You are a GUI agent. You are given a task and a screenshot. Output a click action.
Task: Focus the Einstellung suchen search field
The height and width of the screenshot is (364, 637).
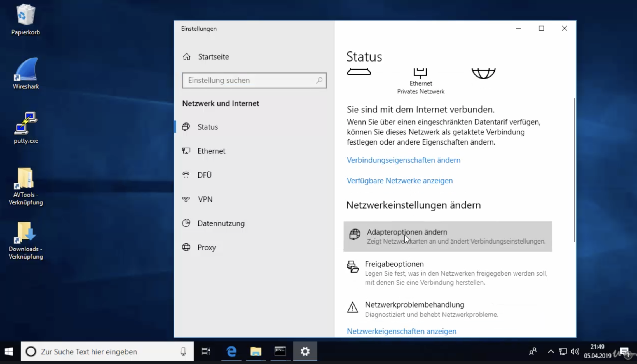[254, 81]
